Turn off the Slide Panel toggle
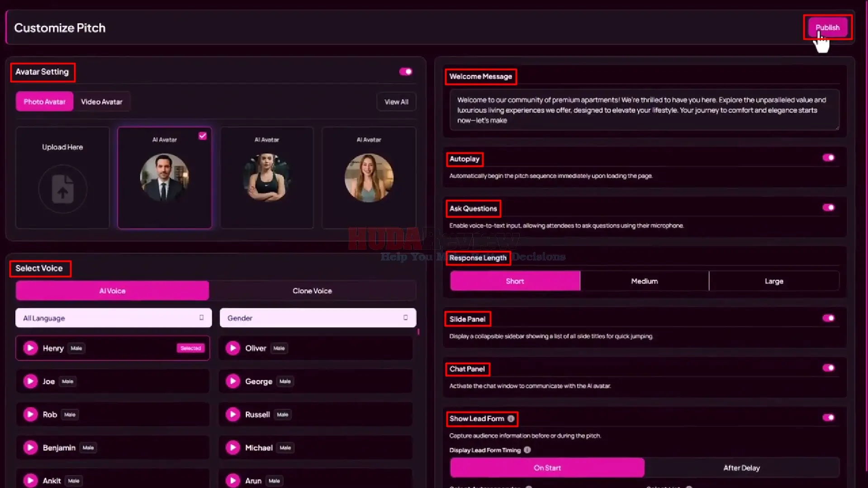 (828, 318)
